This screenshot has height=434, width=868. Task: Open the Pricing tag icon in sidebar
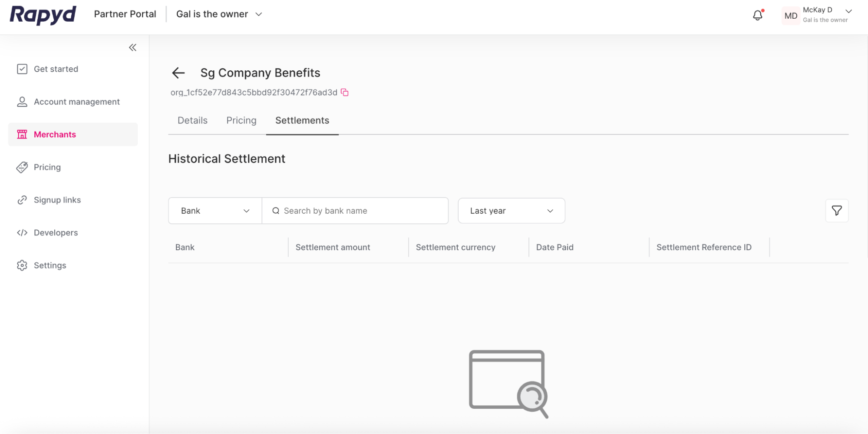click(x=22, y=167)
